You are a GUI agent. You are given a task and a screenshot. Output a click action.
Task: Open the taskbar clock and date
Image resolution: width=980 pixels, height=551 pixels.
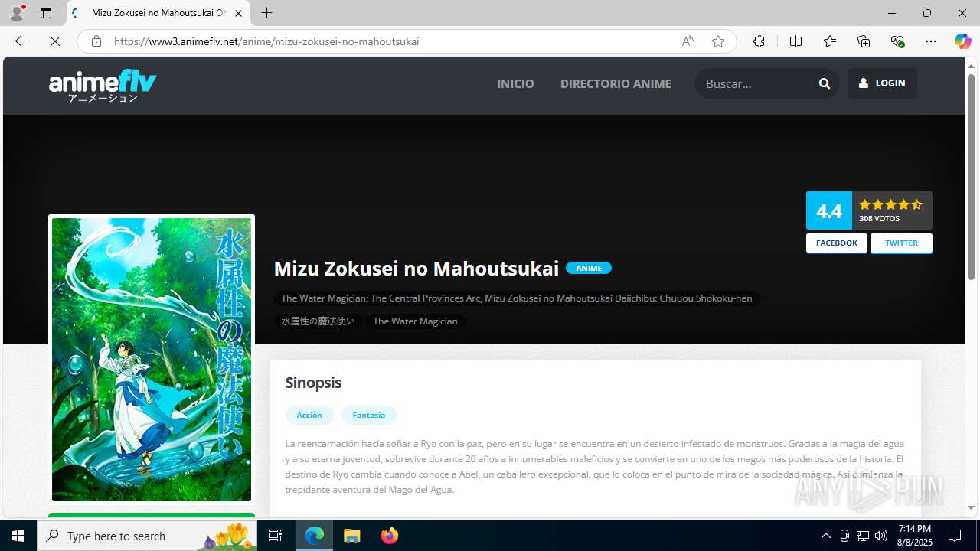[x=915, y=536]
